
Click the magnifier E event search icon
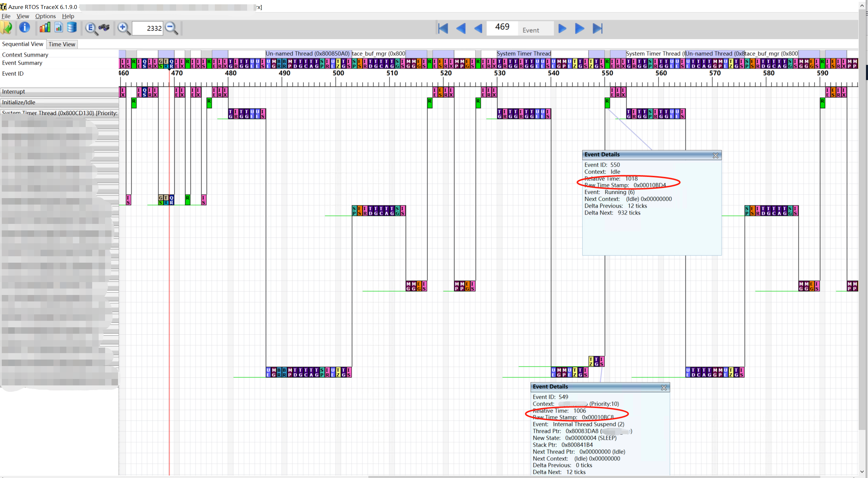click(x=91, y=28)
